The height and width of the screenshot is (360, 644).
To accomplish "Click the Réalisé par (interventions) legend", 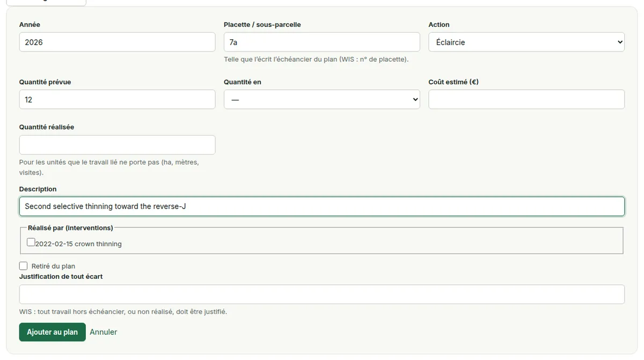I will 70,228.
